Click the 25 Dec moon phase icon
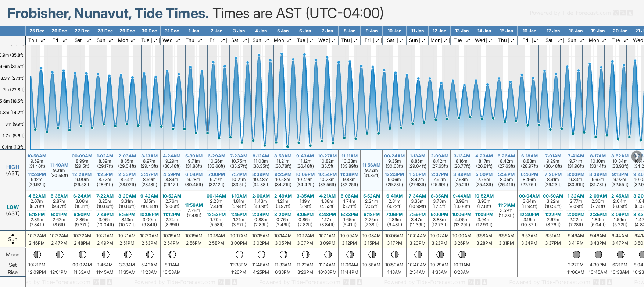 click(37, 254)
